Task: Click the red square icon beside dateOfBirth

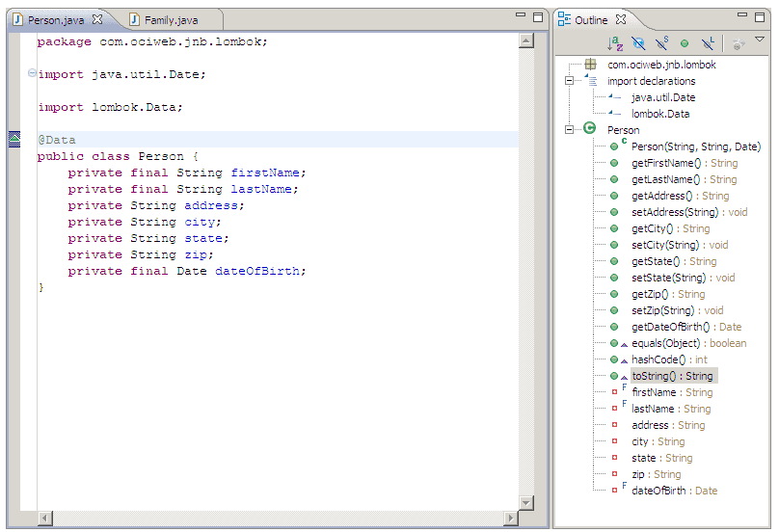Action: coord(614,491)
